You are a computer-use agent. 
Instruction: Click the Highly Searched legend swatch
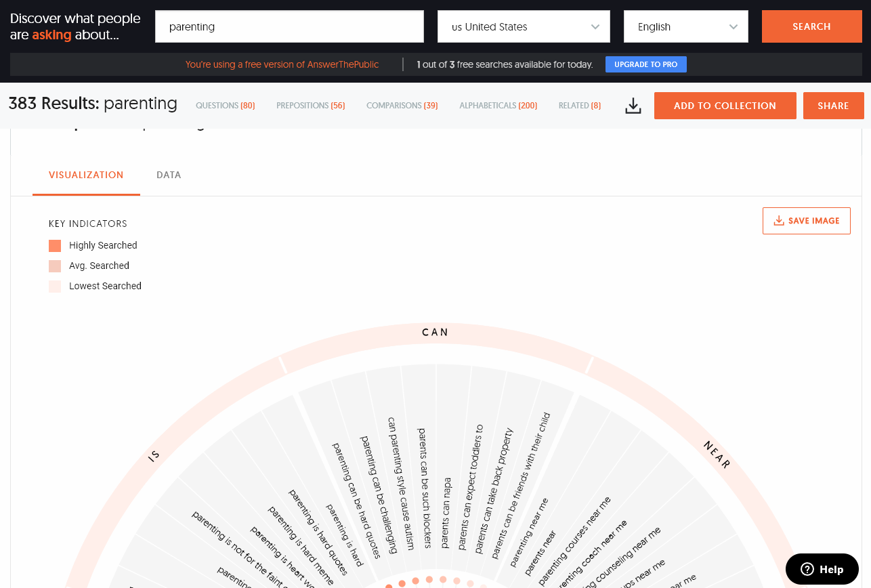(54, 245)
